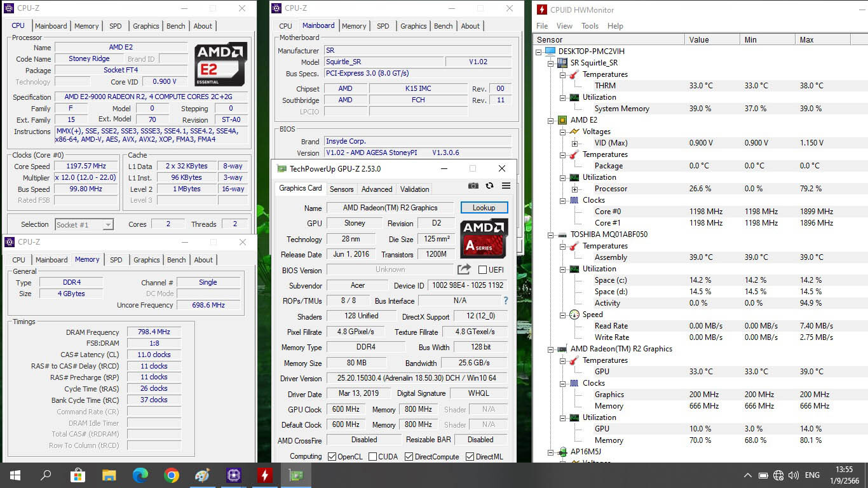This screenshot has height=488, width=868.
Task: Open File Explorer from the taskbar
Action: tap(109, 475)
